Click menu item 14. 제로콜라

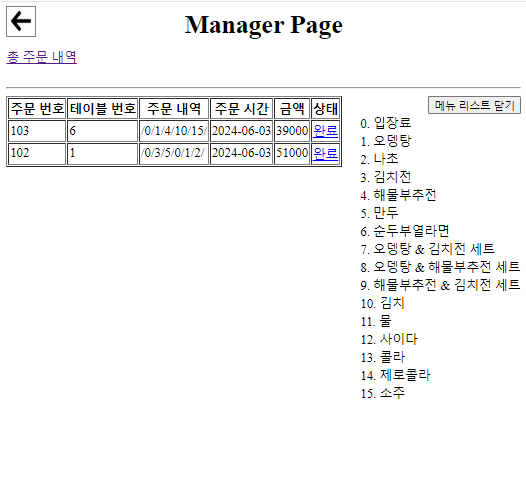[395, 375]
